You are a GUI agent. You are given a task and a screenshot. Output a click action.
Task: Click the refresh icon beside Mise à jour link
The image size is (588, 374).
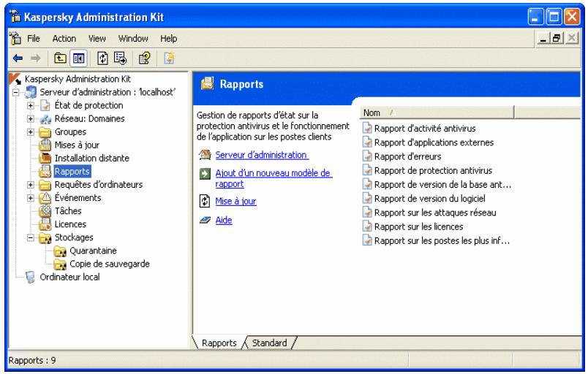[x=204, y=201]
